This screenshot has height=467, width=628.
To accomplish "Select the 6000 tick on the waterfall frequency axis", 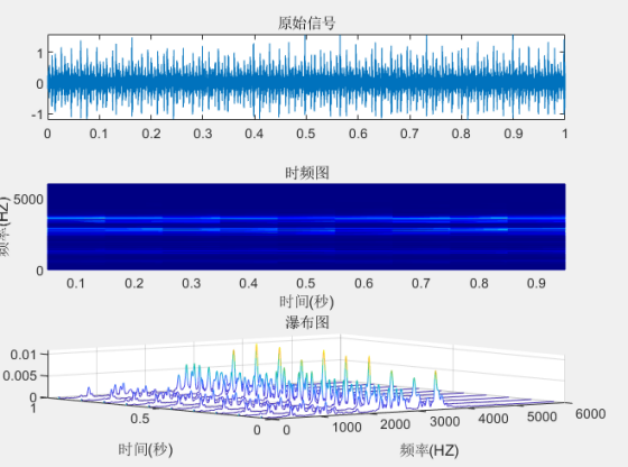I will point(590,410).
